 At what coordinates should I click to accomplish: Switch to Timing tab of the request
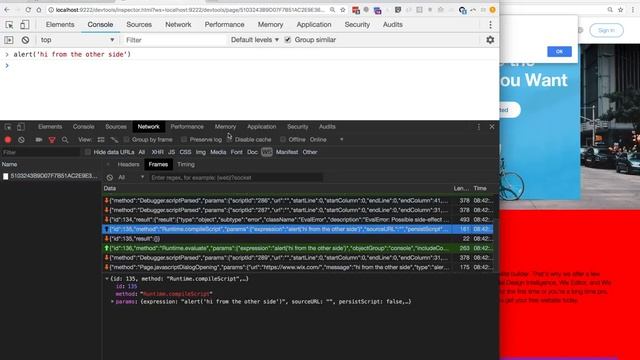pyautogui.click(x=186, y=164)
